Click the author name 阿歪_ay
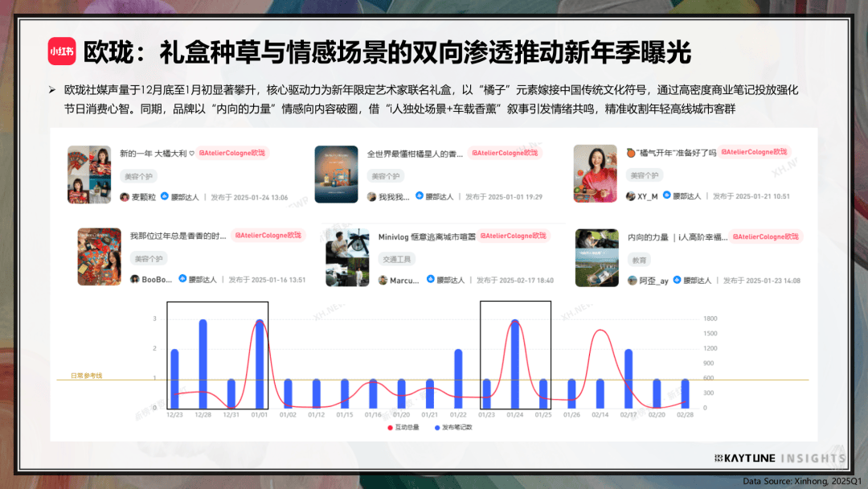This screenshot has width=868, height=489. point(653,281)
